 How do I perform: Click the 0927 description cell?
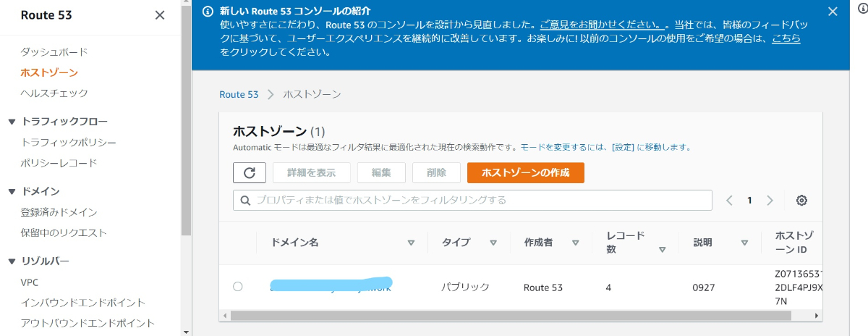click(704, 287)
